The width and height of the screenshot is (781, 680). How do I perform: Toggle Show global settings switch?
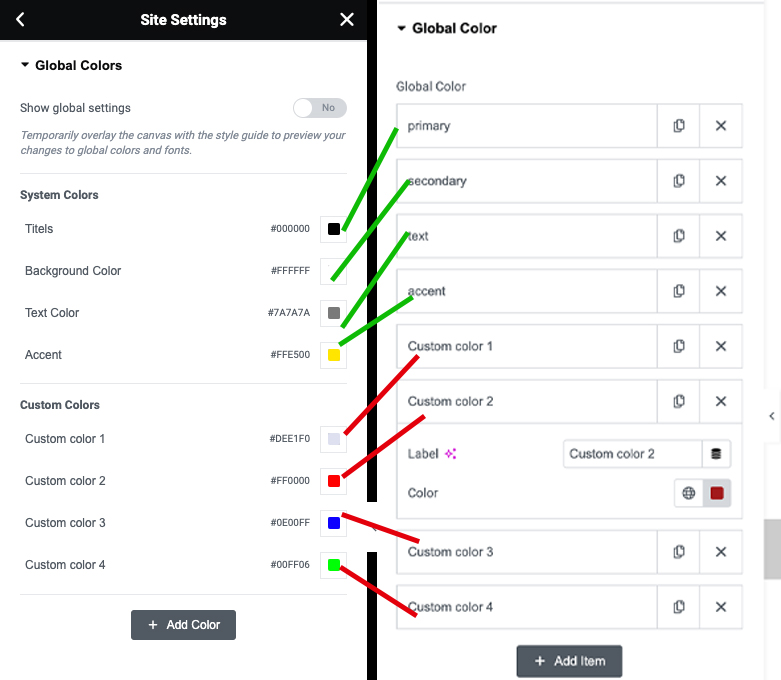320,108
